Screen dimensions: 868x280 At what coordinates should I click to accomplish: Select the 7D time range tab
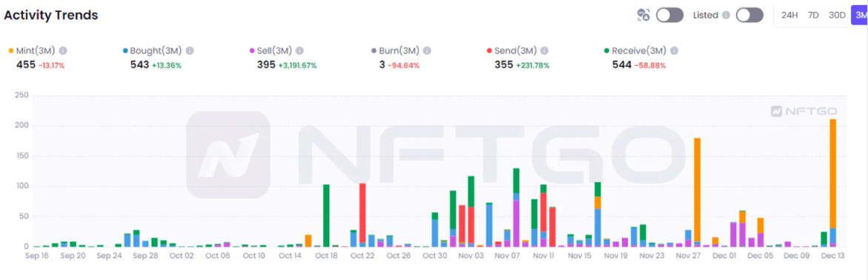813,16
